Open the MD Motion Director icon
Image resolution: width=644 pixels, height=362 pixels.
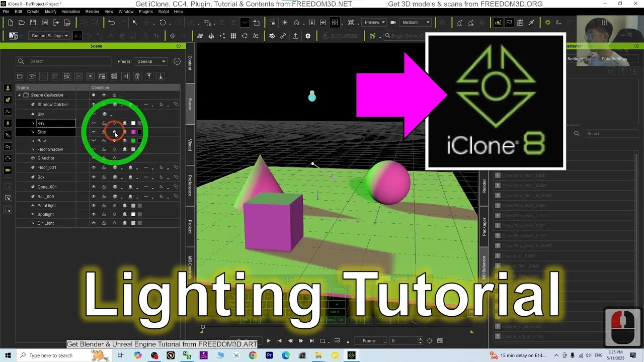pyautogui.click(x=14, y=36)
